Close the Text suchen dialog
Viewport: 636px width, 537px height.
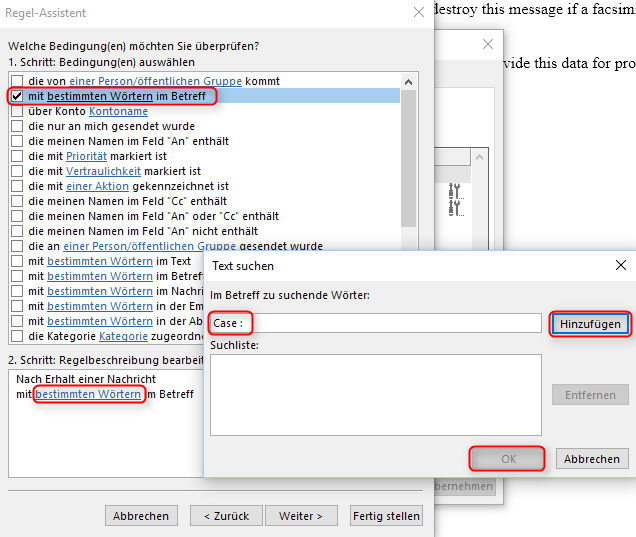coord(621,265)
